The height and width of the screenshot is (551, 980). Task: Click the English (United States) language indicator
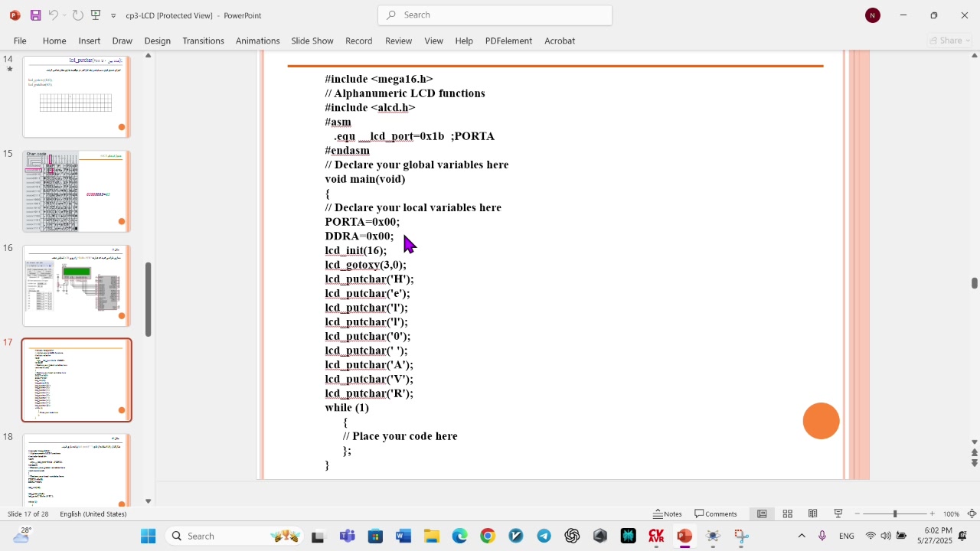(x=93, y=514)
